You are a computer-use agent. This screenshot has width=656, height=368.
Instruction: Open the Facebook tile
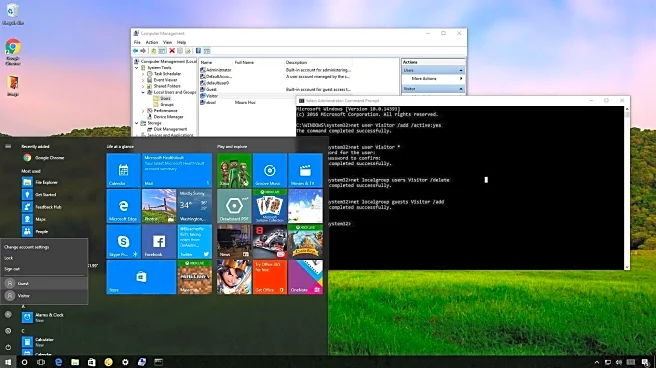pyautogui.click(x=159, y=241)
